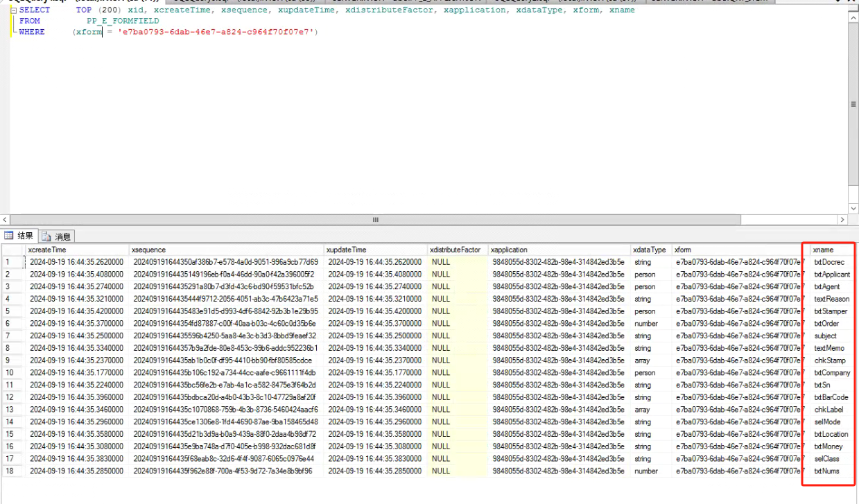Click the NULL cell in row 5
Image resolution: width=859 pixels, height=504 pixels.
pos(441,311)
